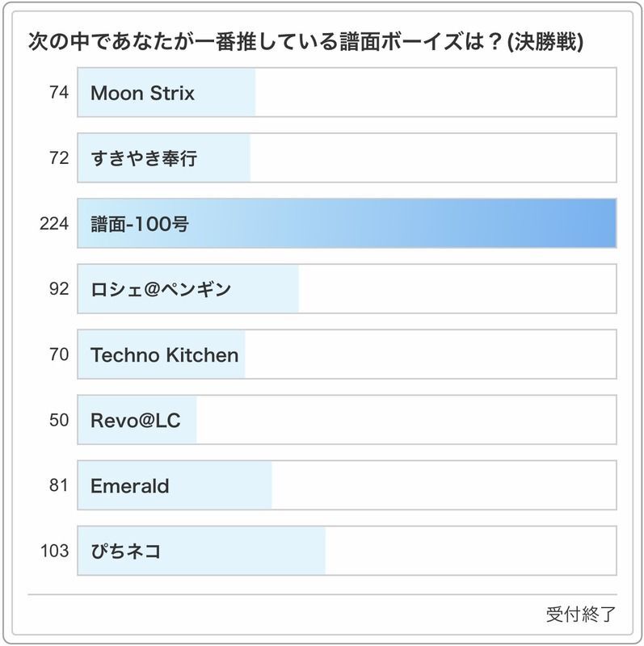The image size is (644, 646).
Task: Click the 70 vote count beside Techno Kitchen
Action: click(59, 354)
